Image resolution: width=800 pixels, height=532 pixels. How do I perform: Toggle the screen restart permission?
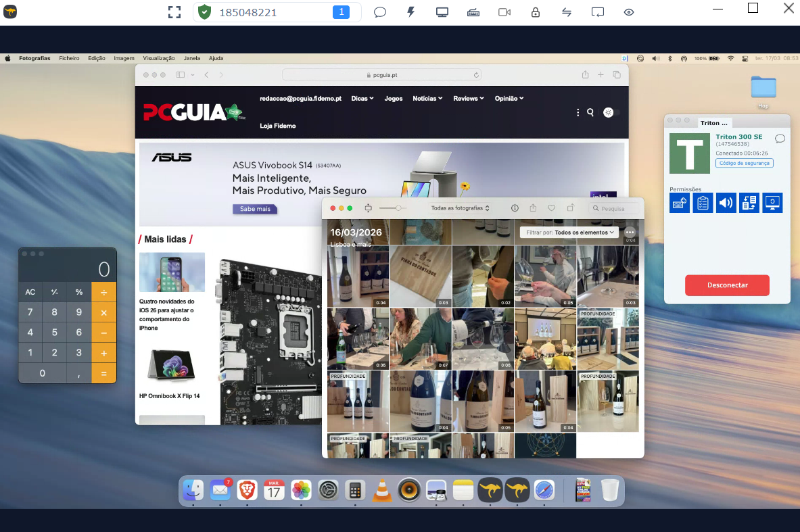tap(772, 203)
